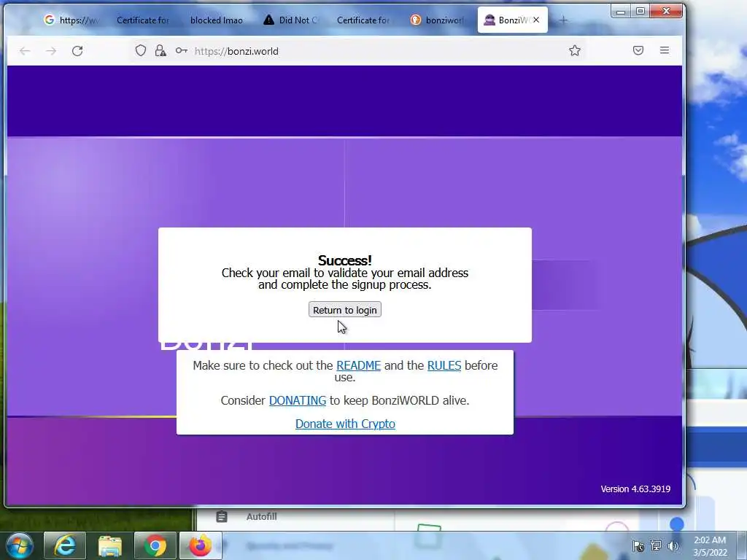Open the README link
Viewport: 747px width, 560px height.
358,365
